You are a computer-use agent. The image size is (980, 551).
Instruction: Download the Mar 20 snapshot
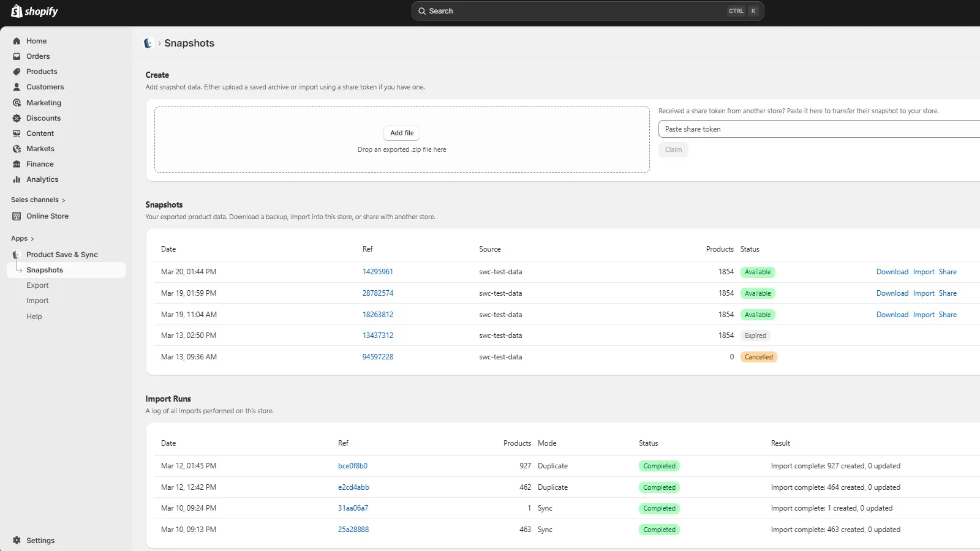pyautogui.click(x=892, y=271)
